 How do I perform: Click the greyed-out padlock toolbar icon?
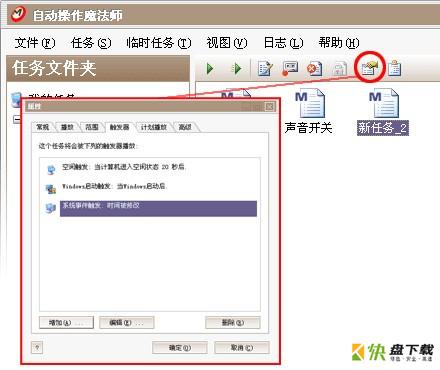[x=339, y=69]
